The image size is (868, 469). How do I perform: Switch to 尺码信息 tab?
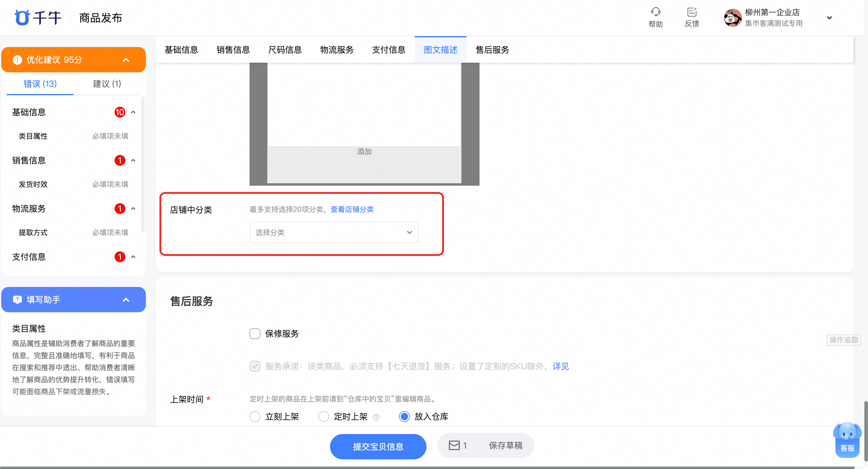285,49
